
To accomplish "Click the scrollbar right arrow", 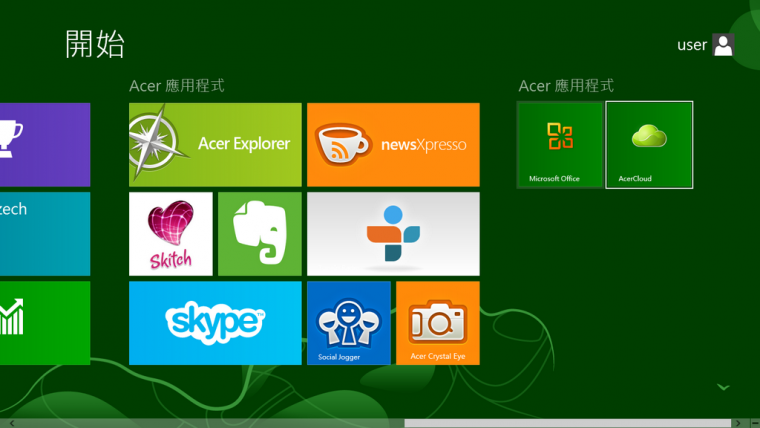I will coord(739,423).
